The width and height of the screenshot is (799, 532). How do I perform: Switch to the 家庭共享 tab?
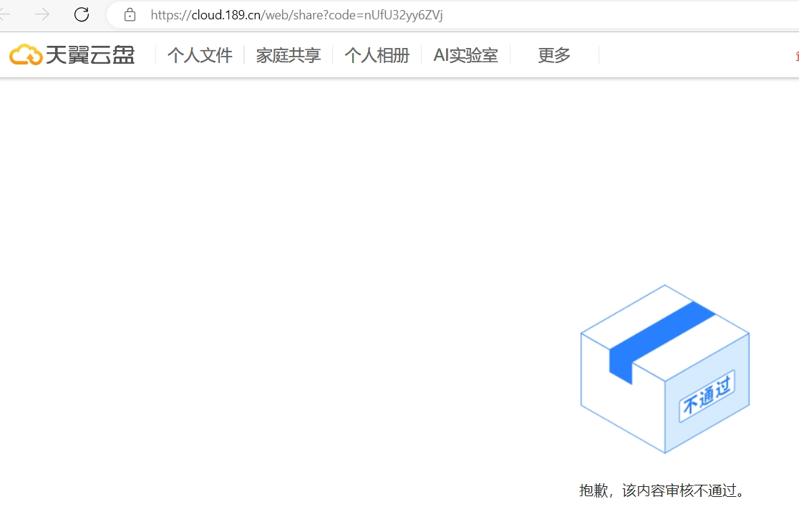tap(289, 55)
